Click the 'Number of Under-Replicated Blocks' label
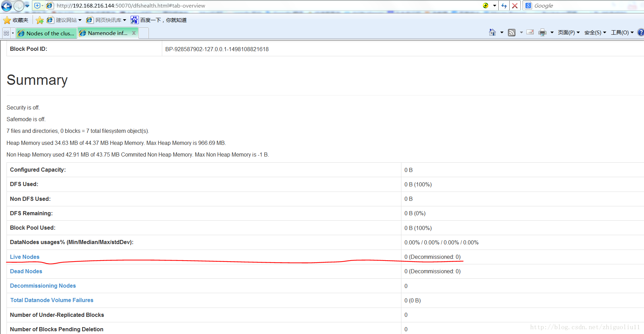The width and height of the screenshot is (644, 334). tap(57, 315)
